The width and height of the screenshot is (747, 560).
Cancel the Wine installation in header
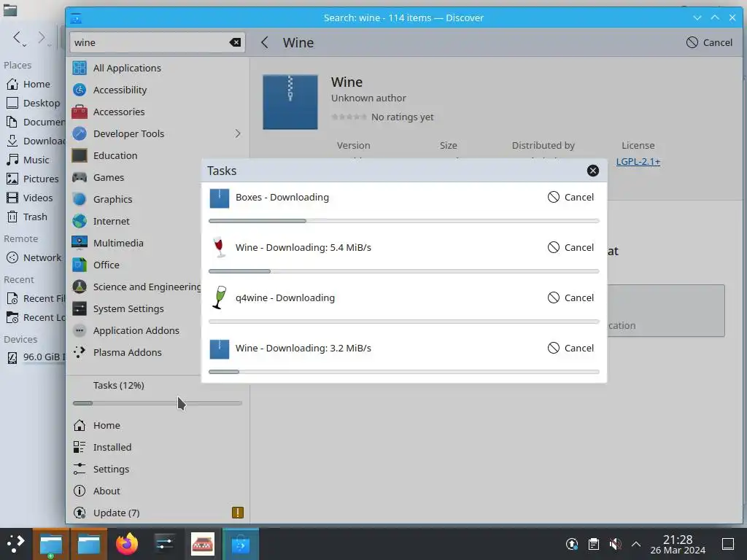click(x=709, y=42)
